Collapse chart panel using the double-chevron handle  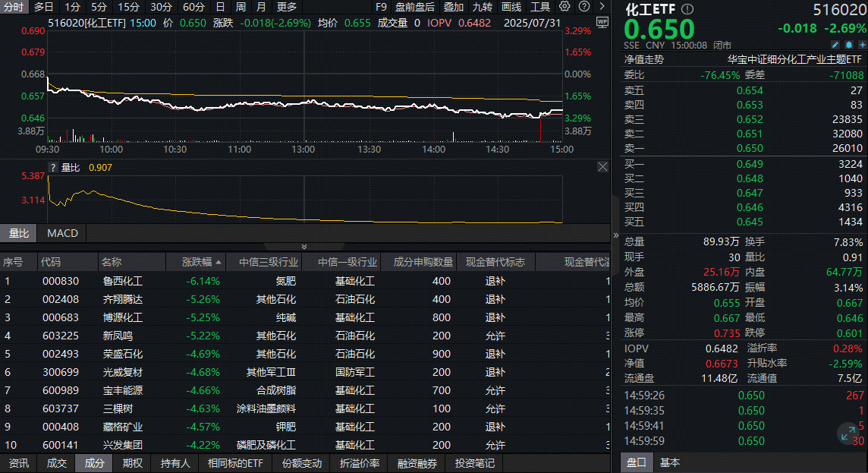coord(304,247)
